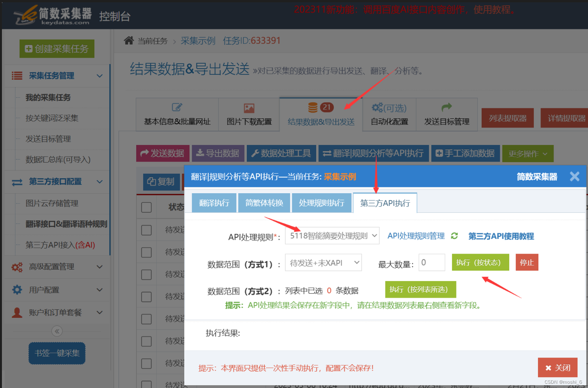This screenshot has height=388, width=588.
Task: Open the 更多操作 dropdown
Action: click(x=528, y=154)
